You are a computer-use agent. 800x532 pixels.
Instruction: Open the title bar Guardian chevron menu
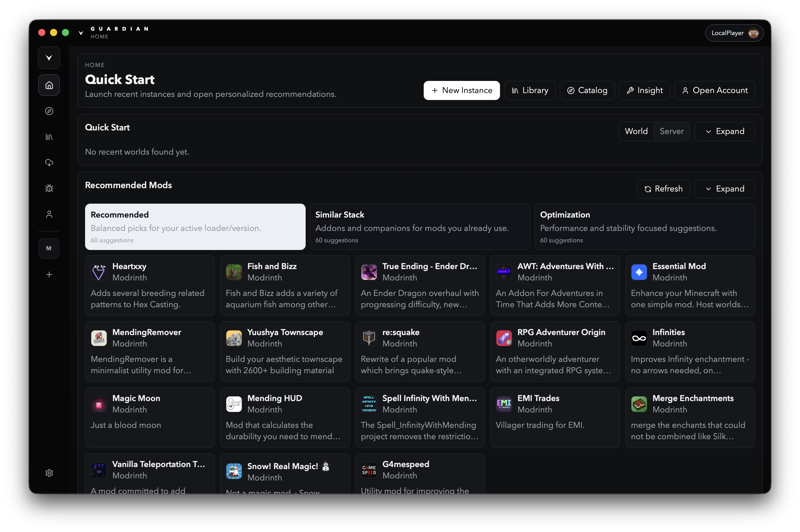(x=81, y=33)
